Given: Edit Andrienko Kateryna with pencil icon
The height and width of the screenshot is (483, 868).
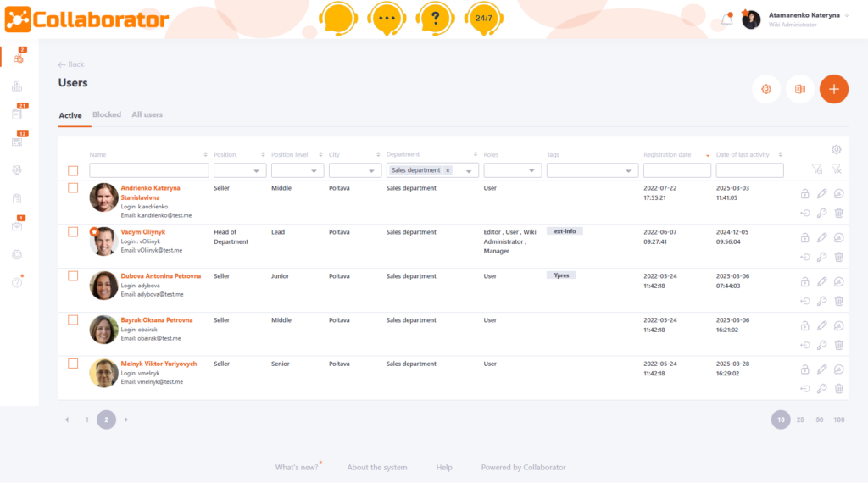Looking at the screenshot, I should coord(822,194).
